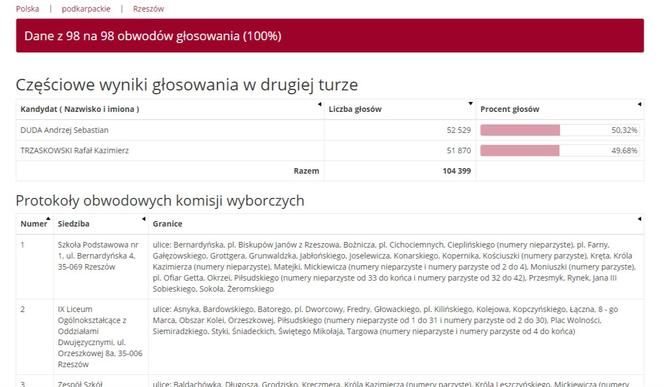The width and height of the screenshot is (664, 387).
Task: Select DUDA Andrzej Sebastian row name
Action: (x=64, y=130)
